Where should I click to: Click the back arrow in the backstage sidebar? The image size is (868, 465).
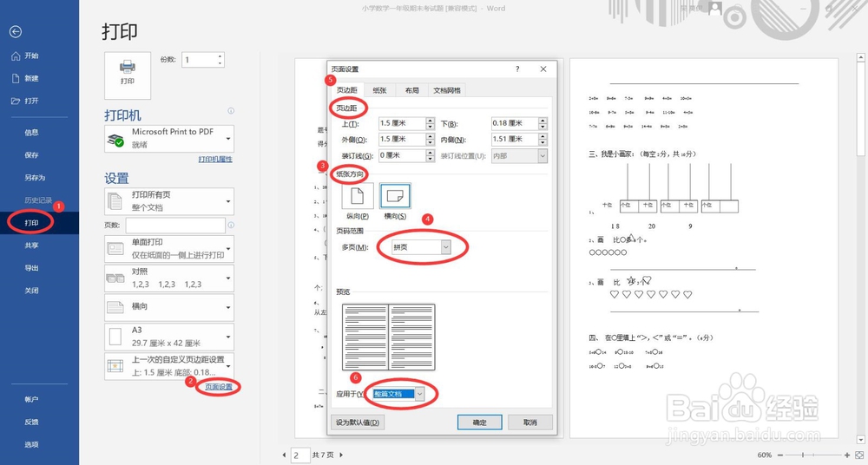tap(16, 32)
